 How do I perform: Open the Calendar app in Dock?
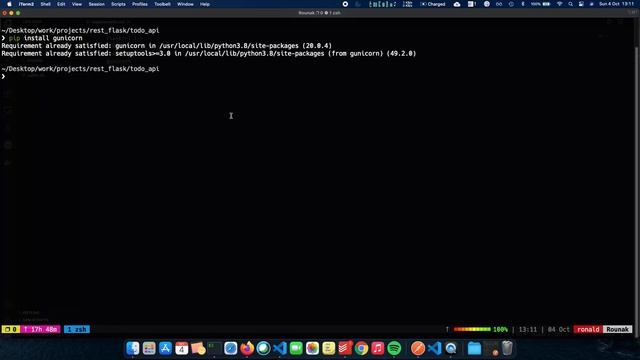(182, 348)
